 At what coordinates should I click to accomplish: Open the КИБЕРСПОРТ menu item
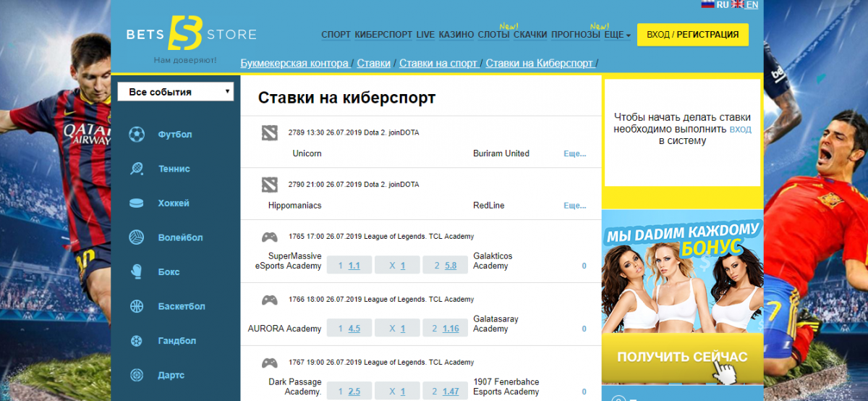click(383, 34)
